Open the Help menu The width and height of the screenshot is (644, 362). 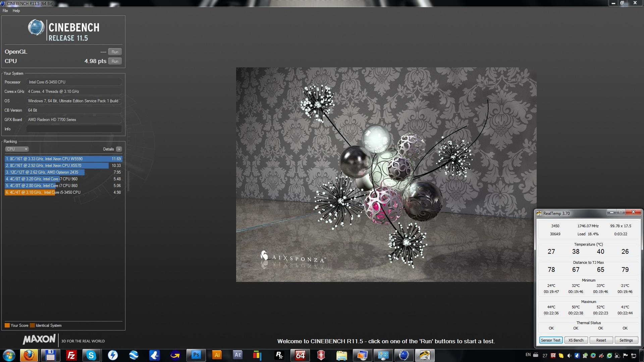pos(16,11)
